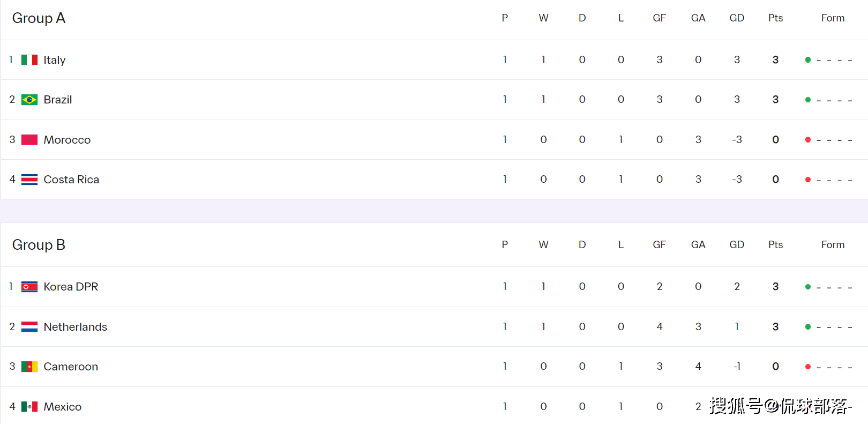Image resolution: width=868 pixels, height=424 pixels.
Task: Click Morocco's red form indicator dot
Action: click(x=808, y=140)
